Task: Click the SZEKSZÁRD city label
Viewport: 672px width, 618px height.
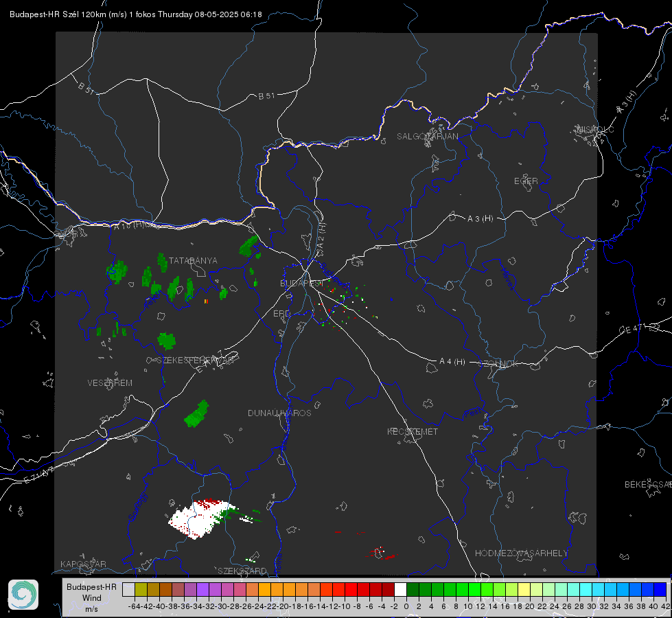Action: tap(242, 571)
